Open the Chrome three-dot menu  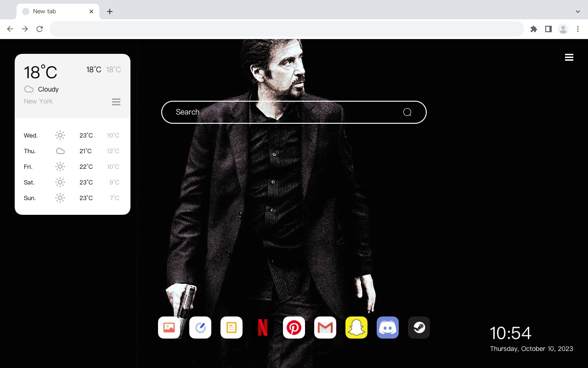(578, 29)
